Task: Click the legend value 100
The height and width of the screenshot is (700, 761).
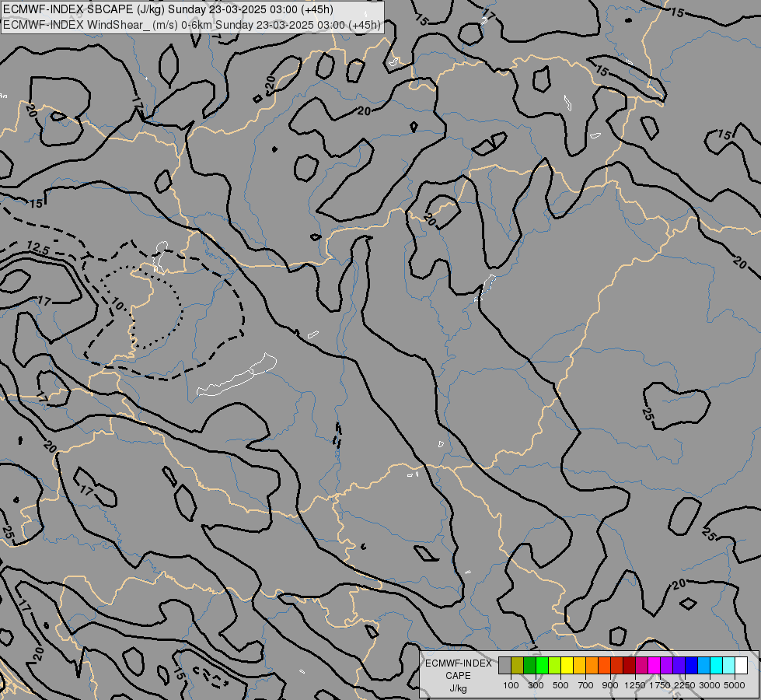Action: pos(511,685)
